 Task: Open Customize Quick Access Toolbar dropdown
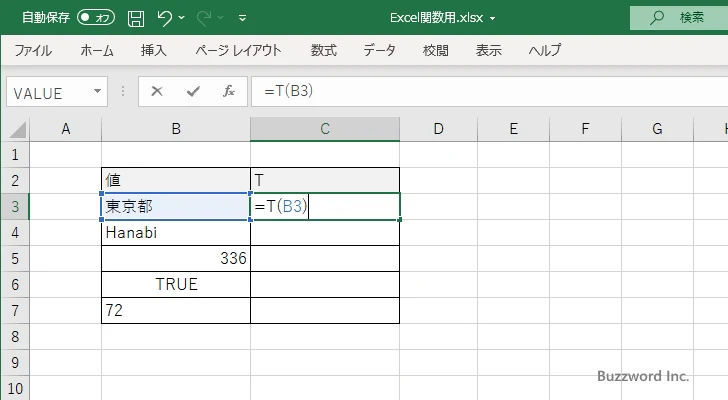242,18
